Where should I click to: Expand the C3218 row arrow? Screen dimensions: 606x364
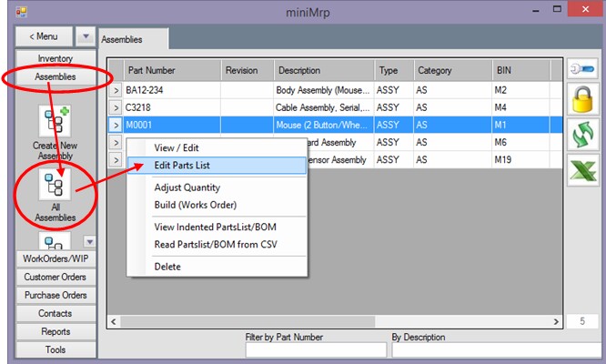[116, 107]
